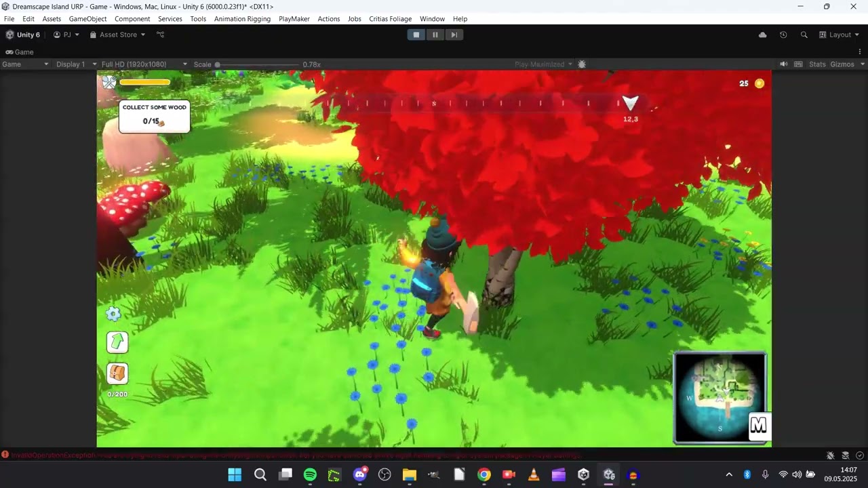
Task: Advance one frame with the Step button
Action: [454, 35]
